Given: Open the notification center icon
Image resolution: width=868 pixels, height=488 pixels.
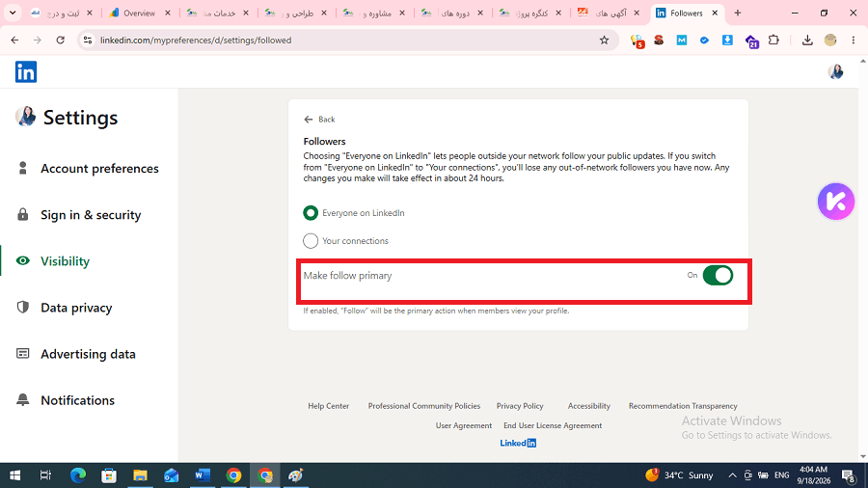Looking at the screenshot, I should tap(849, 475).
